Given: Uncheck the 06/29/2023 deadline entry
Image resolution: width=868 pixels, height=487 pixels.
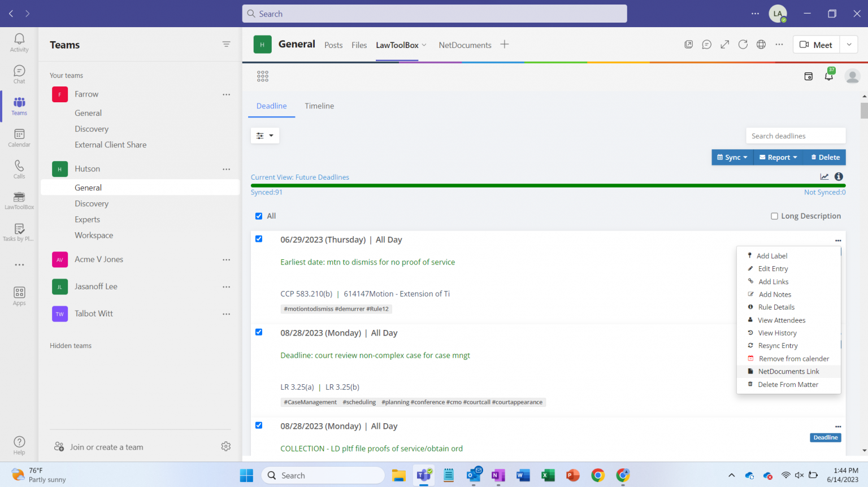Looking at the screenshot, I should pos(258,238).
